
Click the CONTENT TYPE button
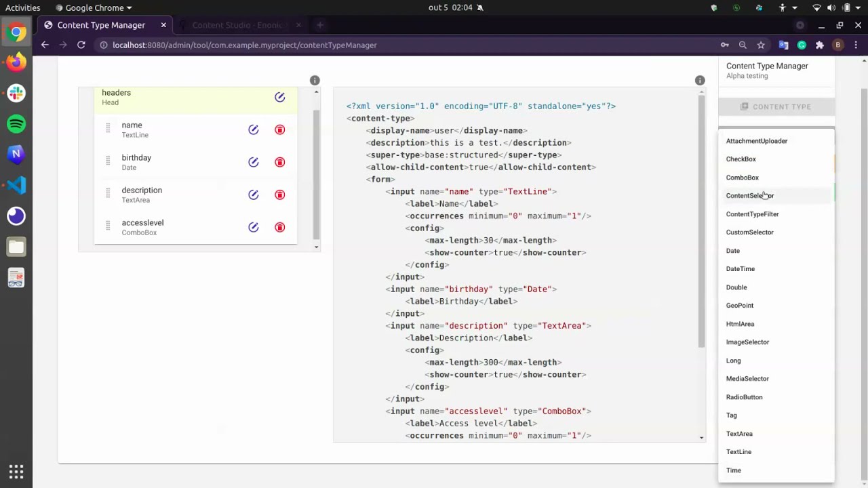[x=776, y=106]
